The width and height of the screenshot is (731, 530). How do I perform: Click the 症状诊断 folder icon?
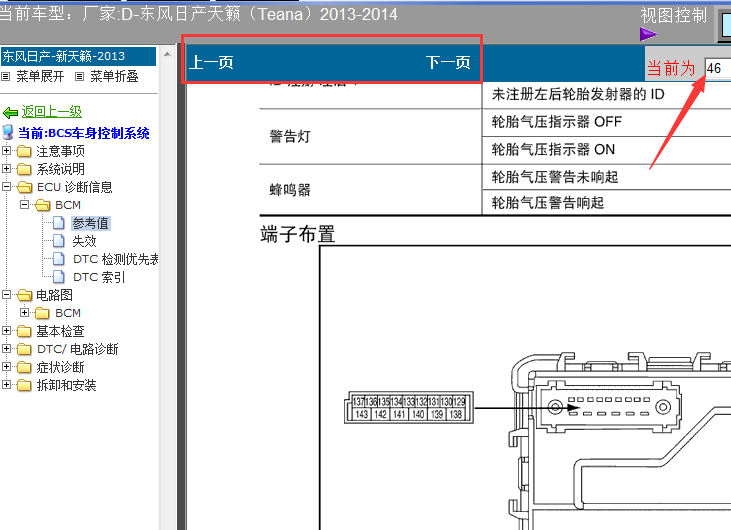(x=24, y=367)
